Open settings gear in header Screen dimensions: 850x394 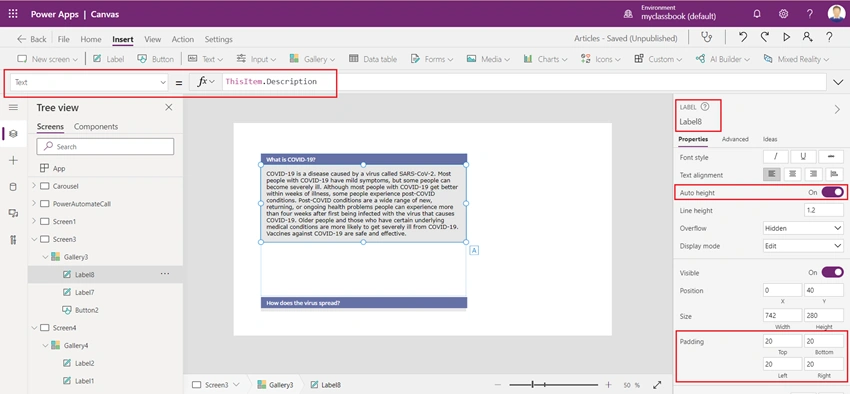pyautogui.click(x=783, y=14)
